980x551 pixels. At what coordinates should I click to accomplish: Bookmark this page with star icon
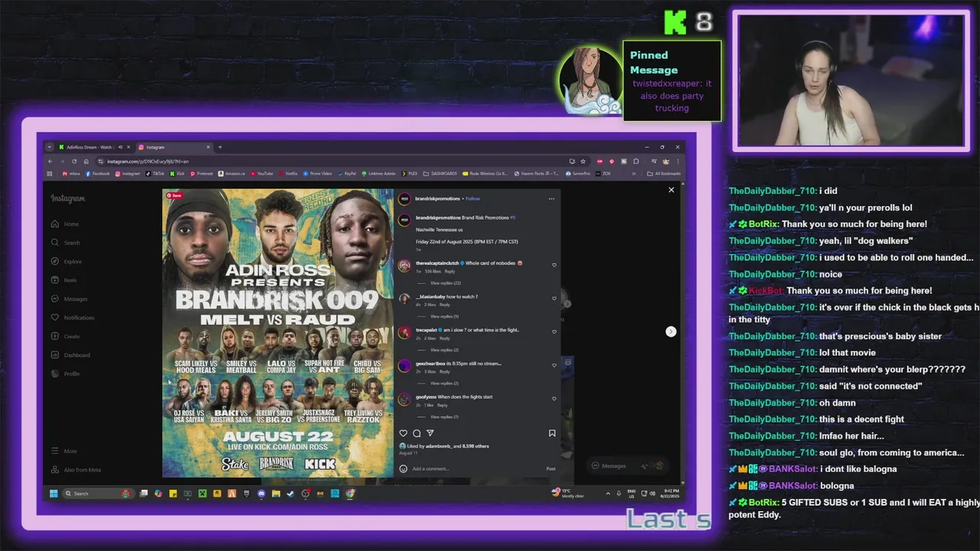583,161
